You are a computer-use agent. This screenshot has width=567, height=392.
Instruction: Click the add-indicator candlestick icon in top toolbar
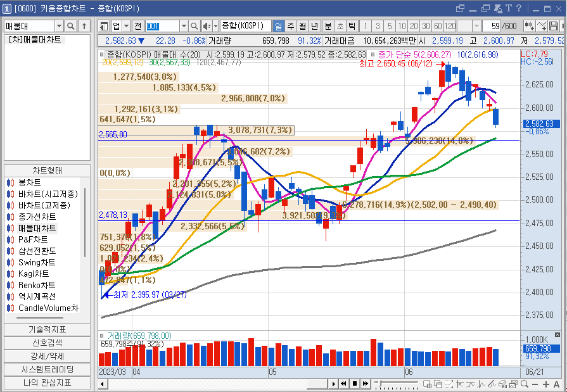pos(530,26)
